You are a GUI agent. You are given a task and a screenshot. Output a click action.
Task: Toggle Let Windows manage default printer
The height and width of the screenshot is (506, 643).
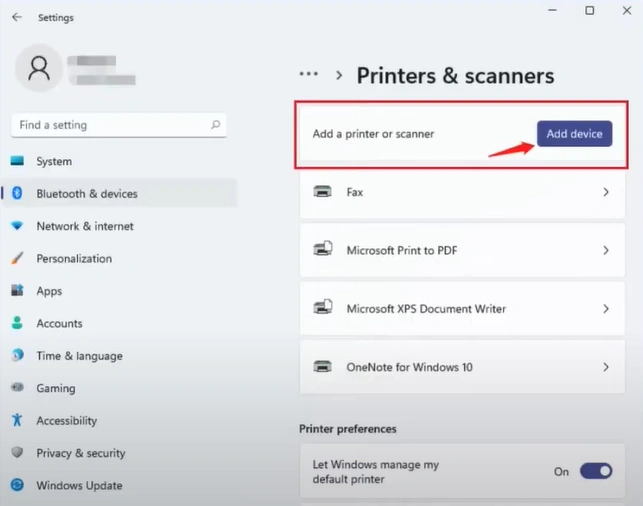[595, 471]
